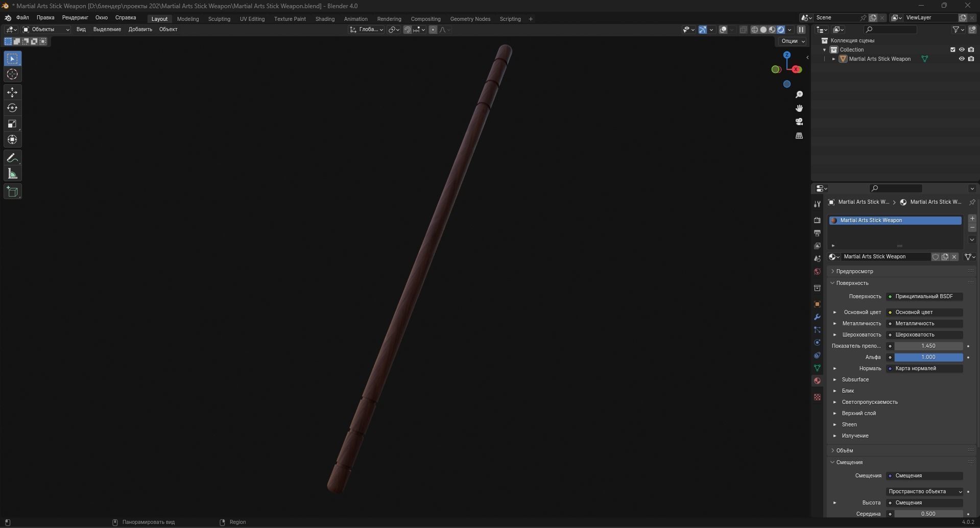The image size is (980, 528).
Task: Select the Select Box tool
Action: coord(12,59)
